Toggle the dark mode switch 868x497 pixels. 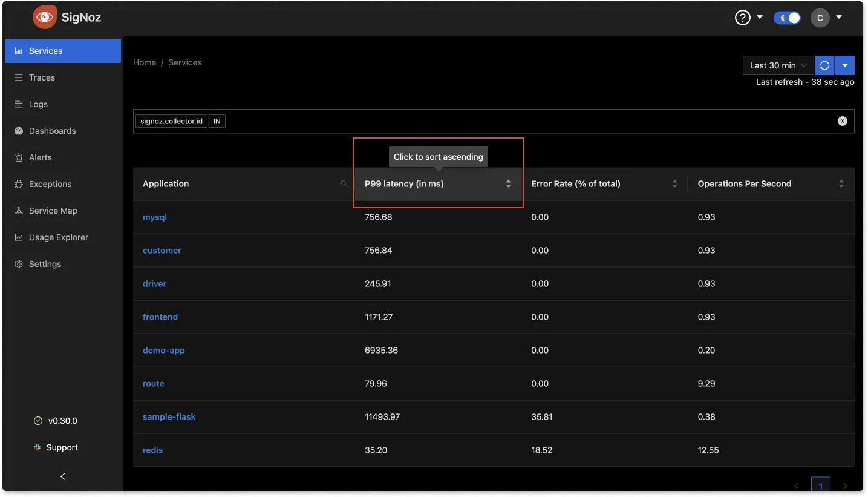pos(787,18)
